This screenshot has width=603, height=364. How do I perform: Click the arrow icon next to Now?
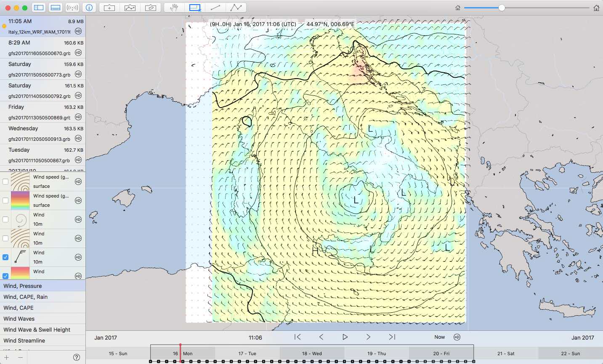[457, 337]
